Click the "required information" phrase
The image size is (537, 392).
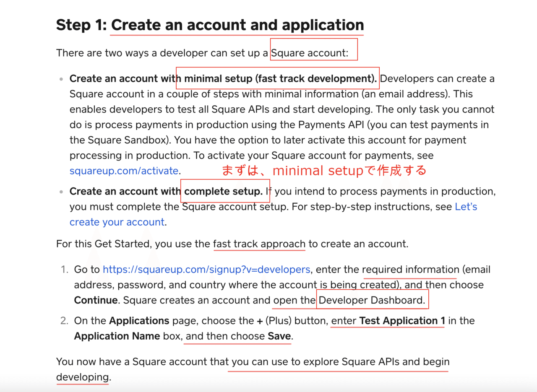click(x=411, y=270)
